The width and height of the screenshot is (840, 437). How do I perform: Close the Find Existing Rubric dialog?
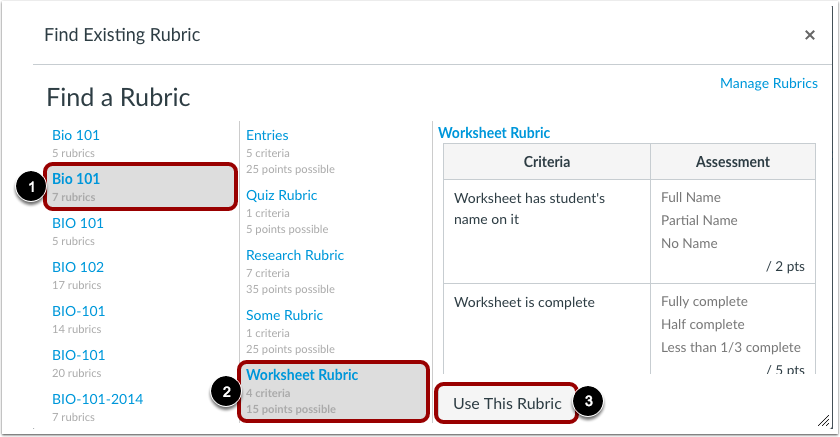point(809,35)
